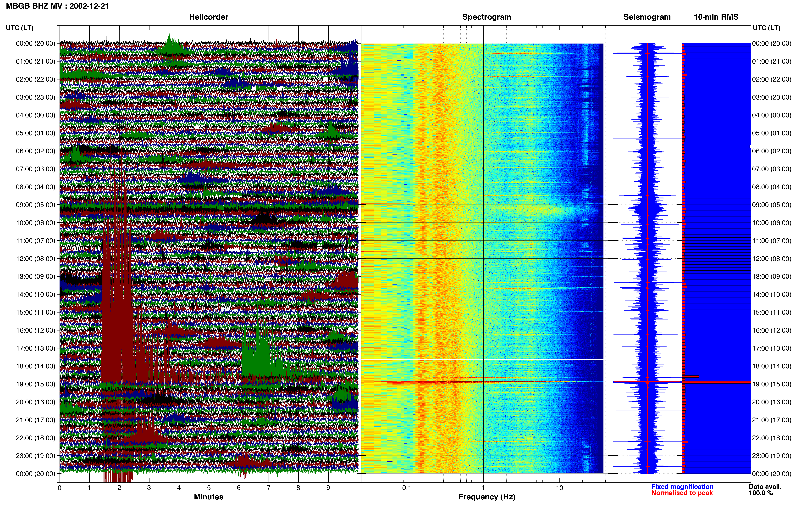Click the right 'UTC (LT)' axis label
The width and height of the screenshot is (812, 508).
[767, 28]
